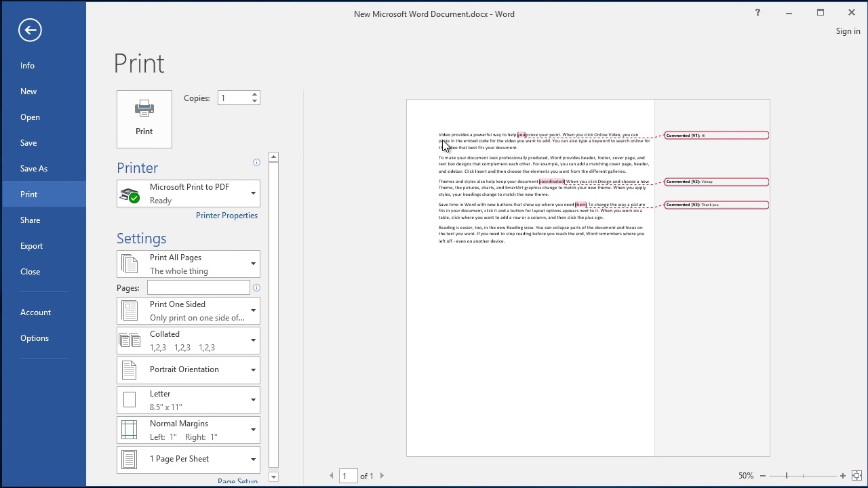Click the large Print button icon

click(x=144, y=119)
